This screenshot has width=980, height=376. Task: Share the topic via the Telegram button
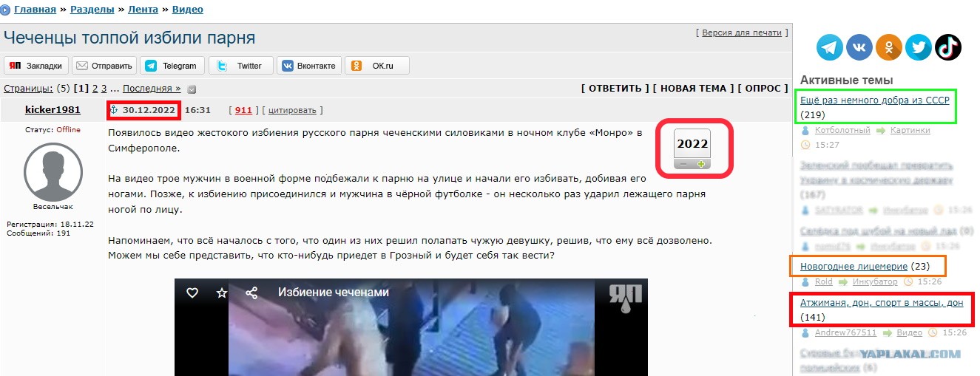coord(172,66)
